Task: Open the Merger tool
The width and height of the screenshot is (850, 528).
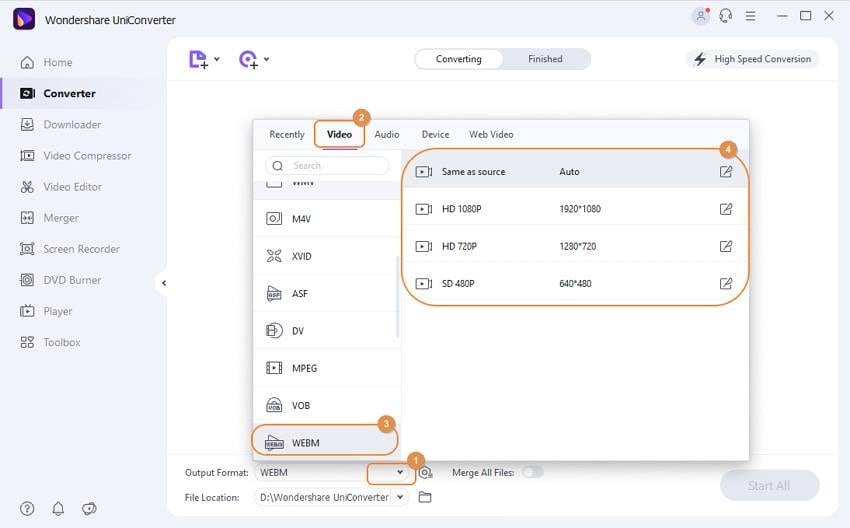Action: tap(49, 218)
